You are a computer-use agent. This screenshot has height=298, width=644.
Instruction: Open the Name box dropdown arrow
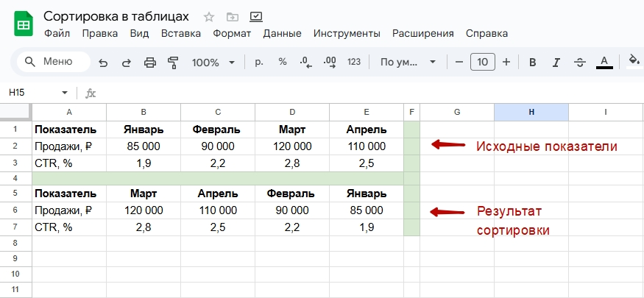(65, 93)
